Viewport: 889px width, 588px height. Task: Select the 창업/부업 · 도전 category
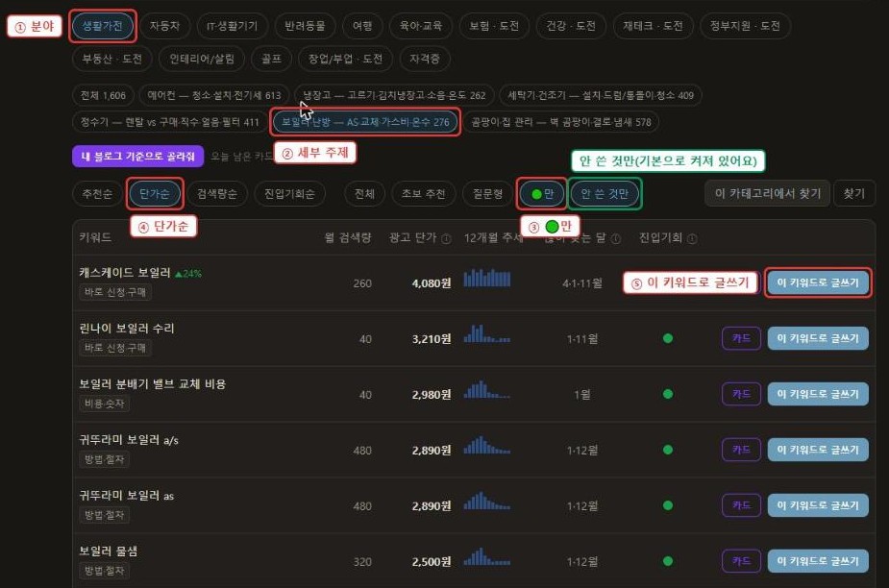345,59
